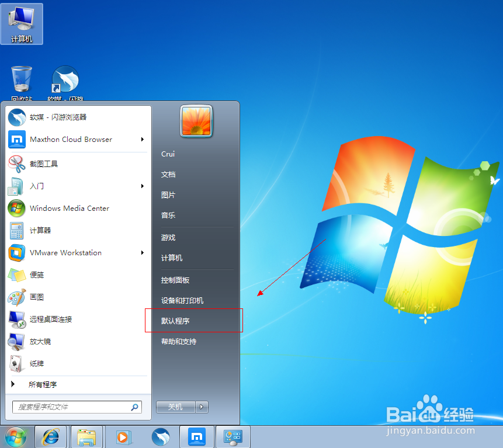Image resolution: width=503 pixels, height=448 pixels.
Task: Launch 软媒 - 闪游浏览器 from Start menu
Action: (x=77, y=117)
